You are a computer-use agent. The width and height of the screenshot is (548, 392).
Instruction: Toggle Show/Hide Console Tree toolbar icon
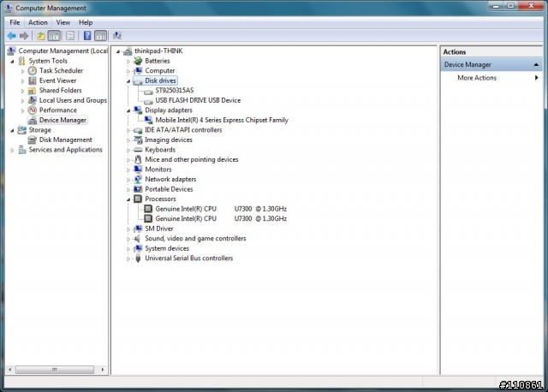tap(54, 36)
